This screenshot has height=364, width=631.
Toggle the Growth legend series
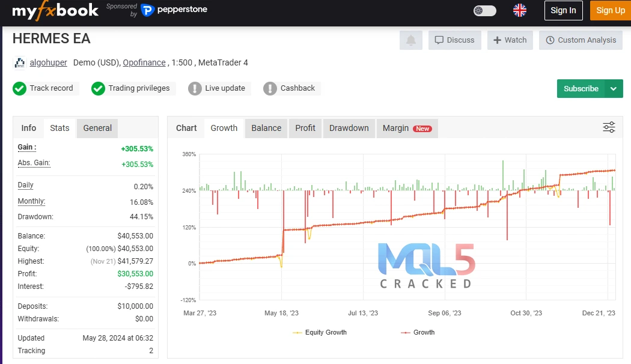[418, 332]
